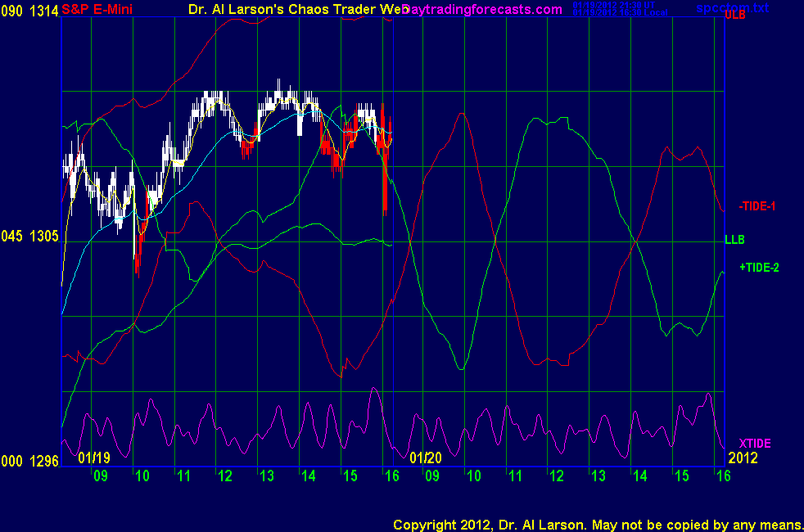This screenshot has height=532, width=804.
Task: Click the 01/20 date marker
Action: pos(426,458)
